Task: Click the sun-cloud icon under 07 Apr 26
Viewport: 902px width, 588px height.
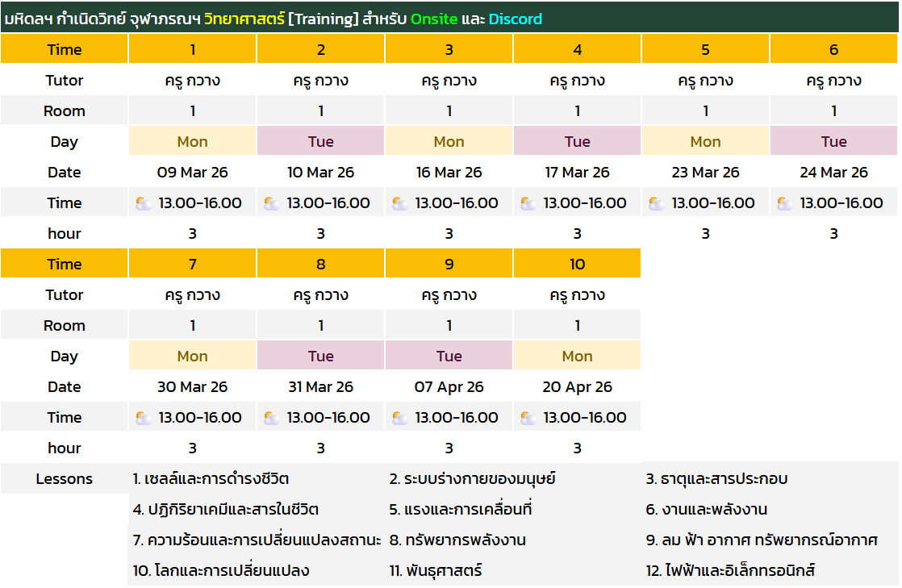Action: tap(399, 418)
